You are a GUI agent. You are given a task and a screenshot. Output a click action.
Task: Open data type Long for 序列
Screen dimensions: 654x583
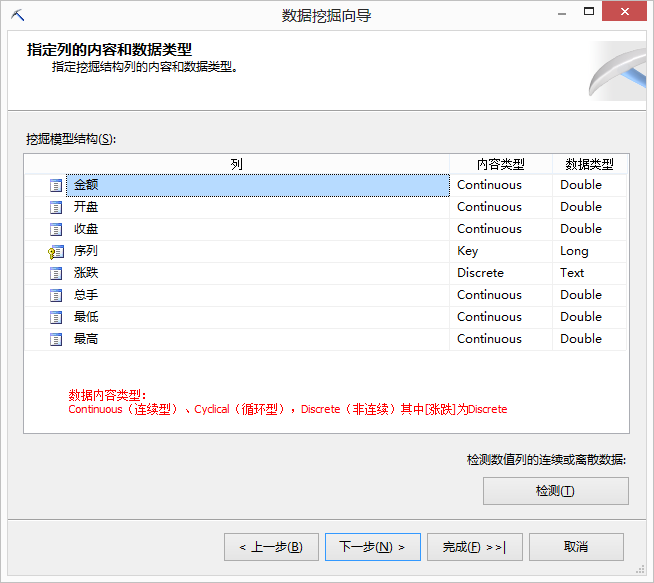[589, 251]
